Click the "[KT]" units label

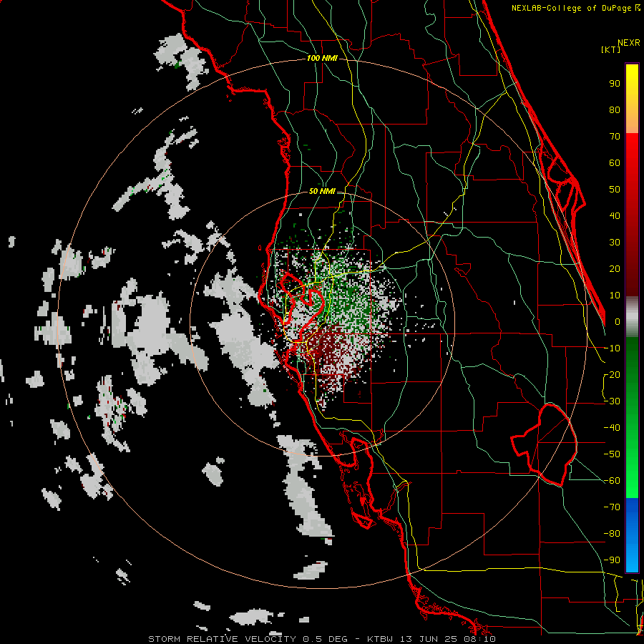tap(610, 49)
